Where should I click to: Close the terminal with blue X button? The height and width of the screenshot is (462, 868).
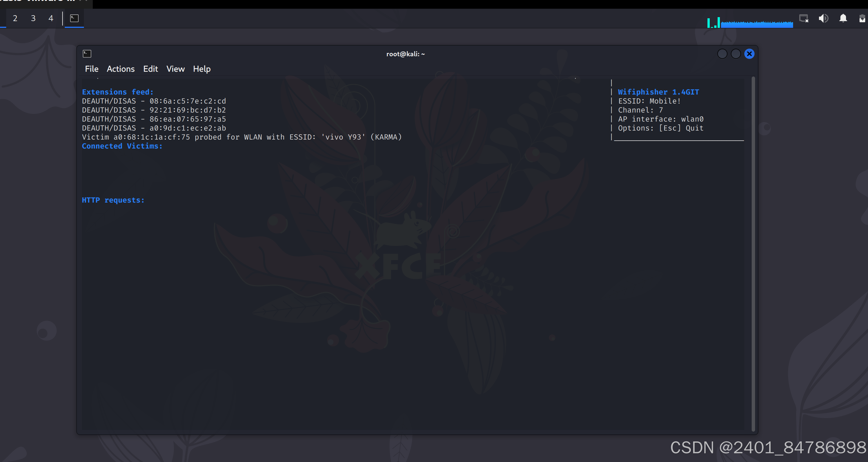749,54
